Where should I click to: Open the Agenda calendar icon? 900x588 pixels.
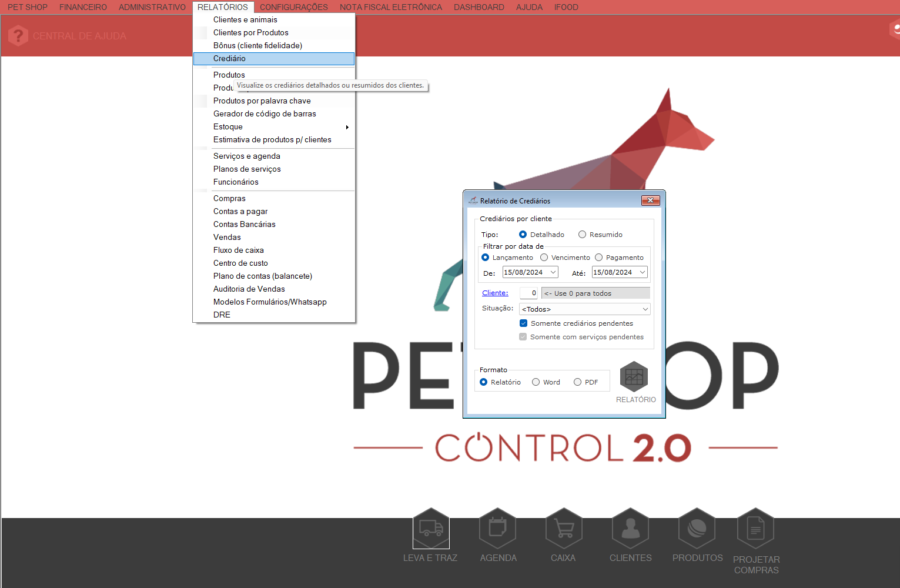tap(497, 528)
